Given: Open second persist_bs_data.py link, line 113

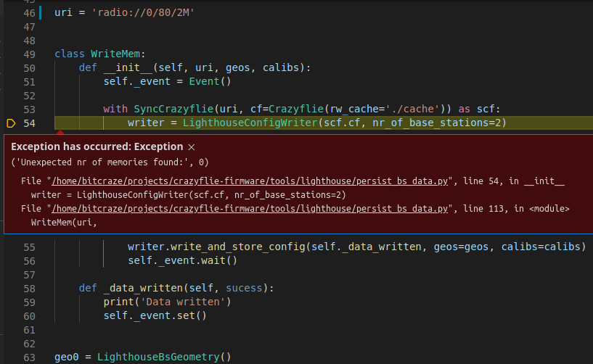Looking at the screenshot, I should [x=250, y=209].
